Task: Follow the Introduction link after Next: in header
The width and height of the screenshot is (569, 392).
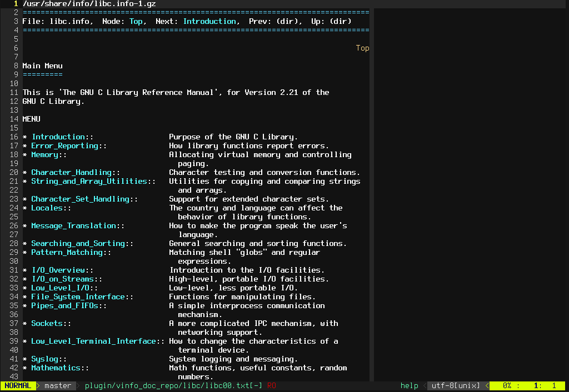Action: (x=209, y=22)
